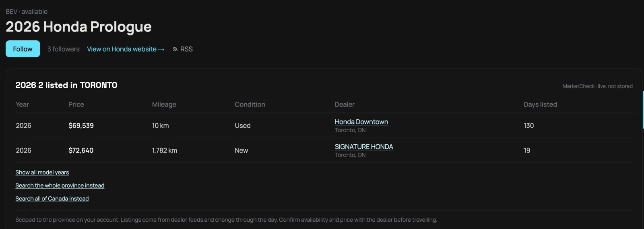
Task: Open SIGNATURE HONDA dealer link
Action: point(364,147)
